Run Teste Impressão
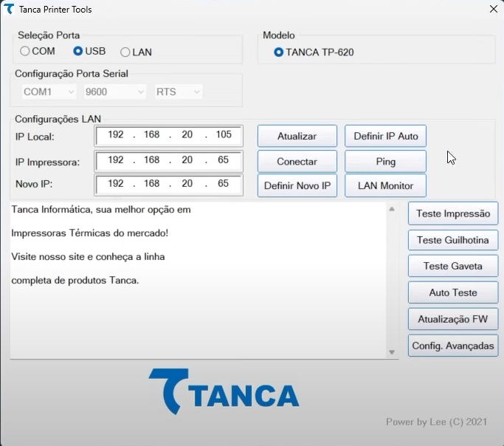 click(x=453, y=213)
